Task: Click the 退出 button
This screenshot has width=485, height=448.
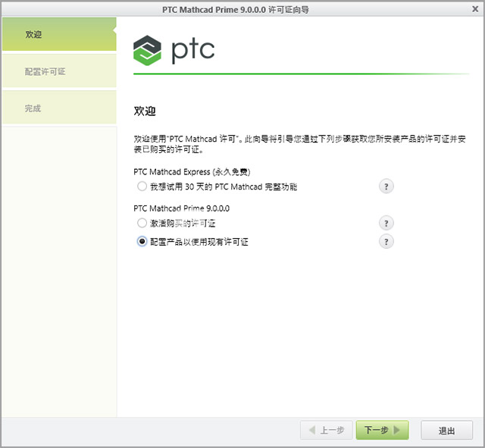Action: pyautogui.click(x=446, y=430)
